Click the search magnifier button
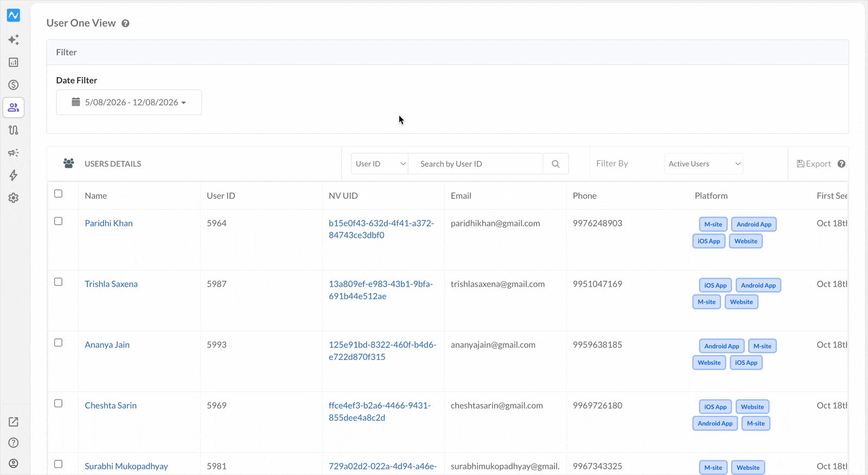The width and height of the screenshot is (868, 475). tap(556, 164)
